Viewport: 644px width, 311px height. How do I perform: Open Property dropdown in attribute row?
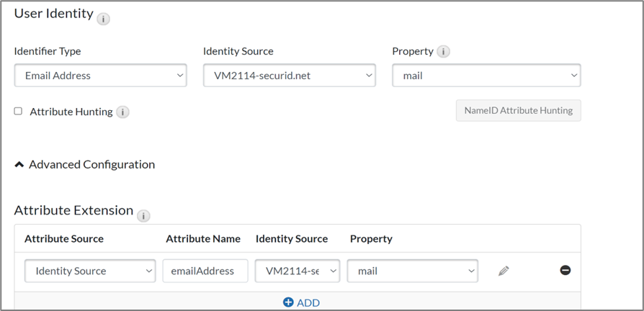coord(413,271)
